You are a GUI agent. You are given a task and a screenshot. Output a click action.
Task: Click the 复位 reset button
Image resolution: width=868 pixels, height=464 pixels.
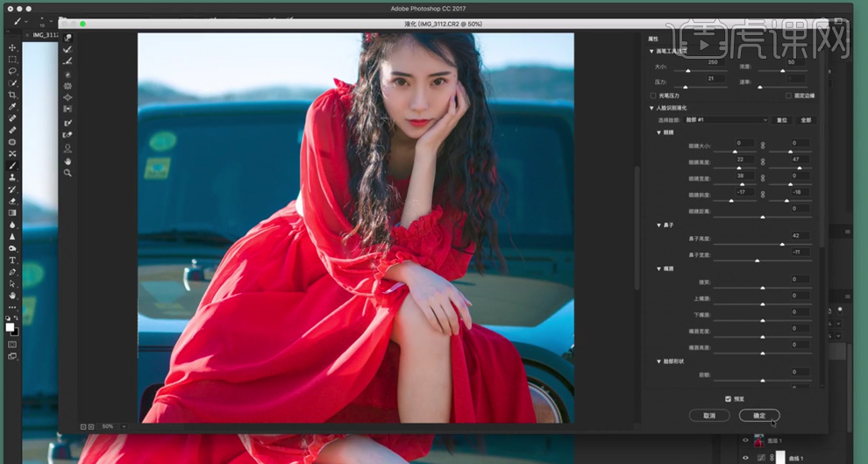point(782,120)
